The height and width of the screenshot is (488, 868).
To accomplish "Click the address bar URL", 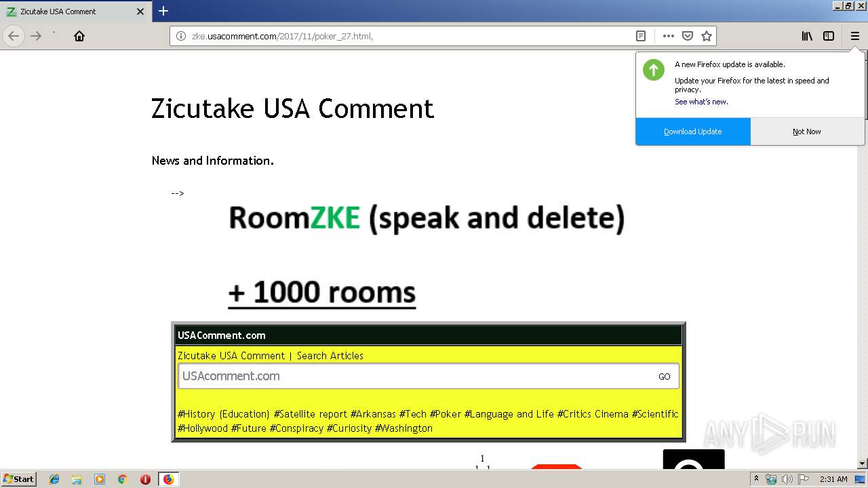I will [282, 36].
